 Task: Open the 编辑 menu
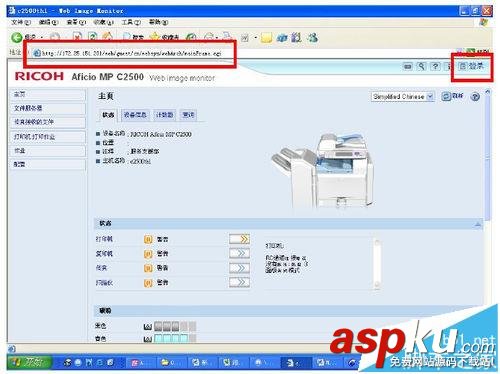pos(48,22)
